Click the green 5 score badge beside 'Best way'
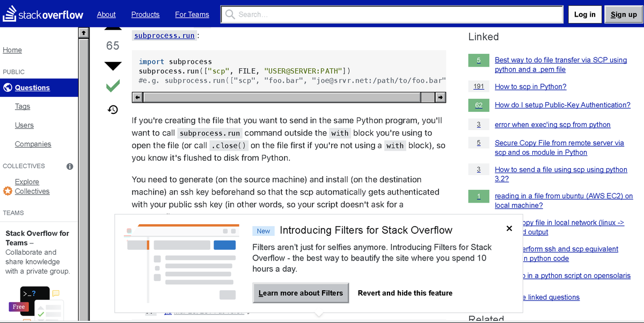The height and width of the screenshot is (323, 644). 479,60
